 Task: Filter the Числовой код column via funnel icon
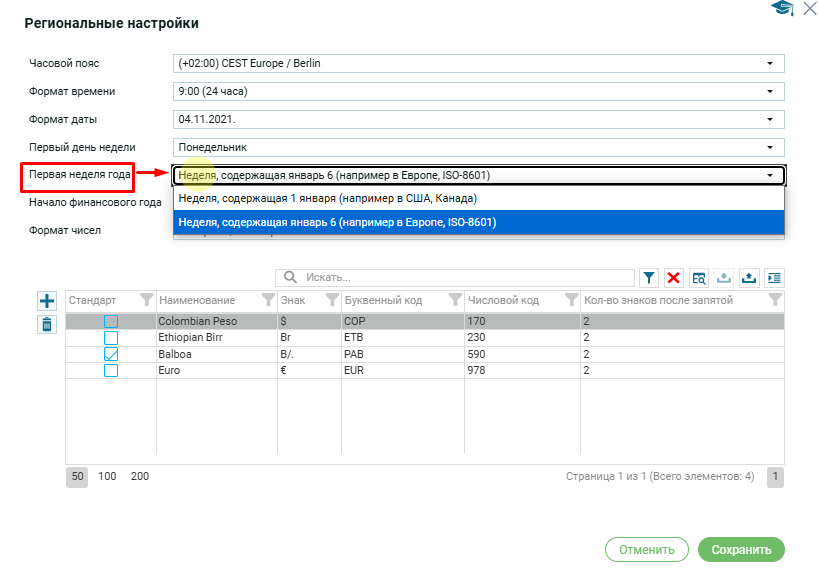(x=571, y=300)
